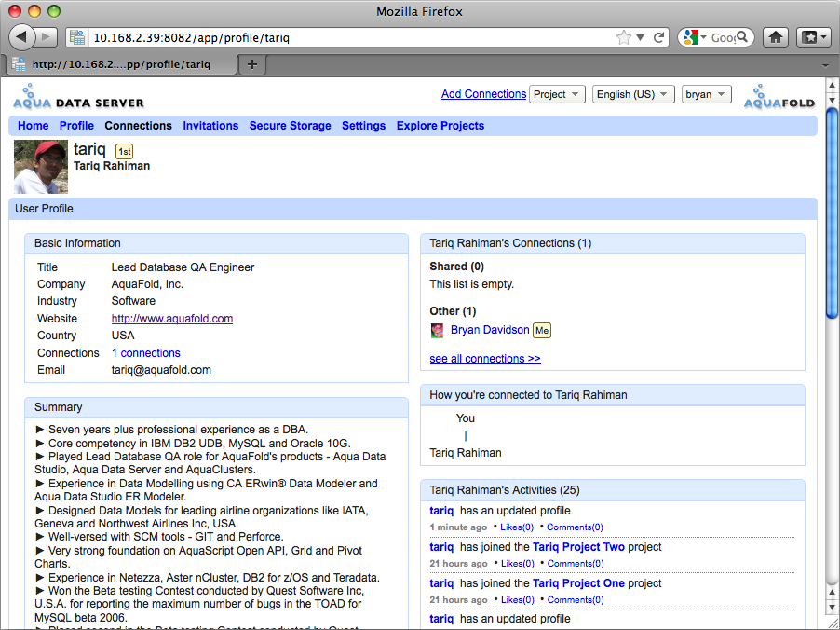Open the Bookmarks toolbar button

813,37
